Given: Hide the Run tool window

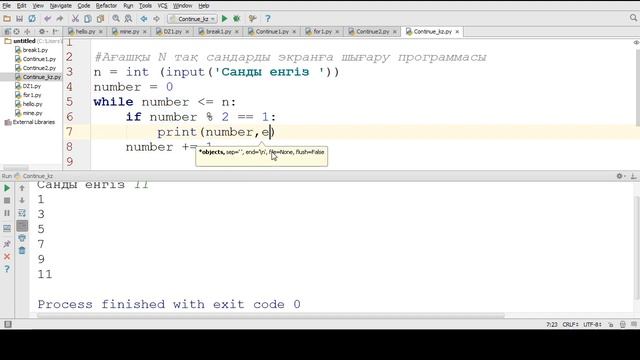Looking at the screenshot, I should 633,176.
